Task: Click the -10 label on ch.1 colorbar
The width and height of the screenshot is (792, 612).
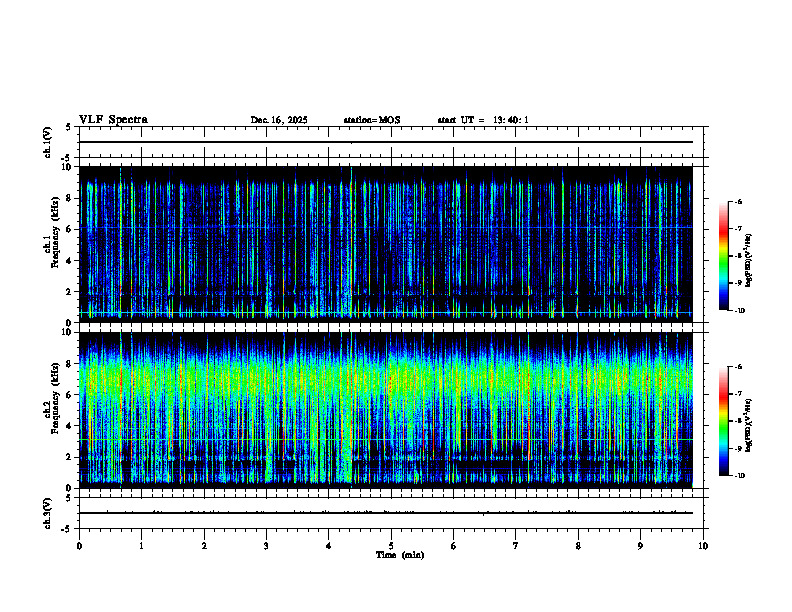Action: 739,311
